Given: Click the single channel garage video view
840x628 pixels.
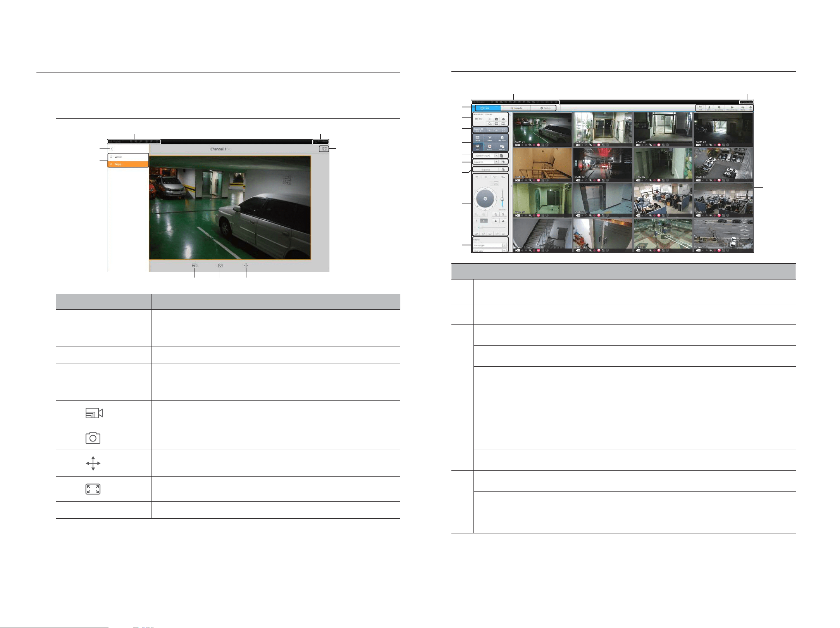Looking at the screenshot, I should pos(230,208).
